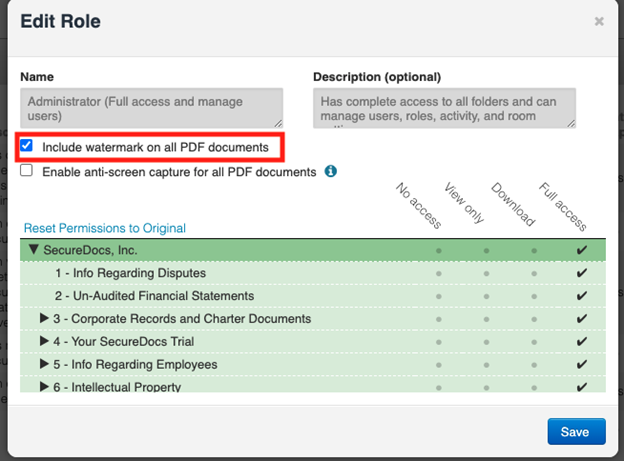Set Corporate Records and Charter Documents to View only

486,319
